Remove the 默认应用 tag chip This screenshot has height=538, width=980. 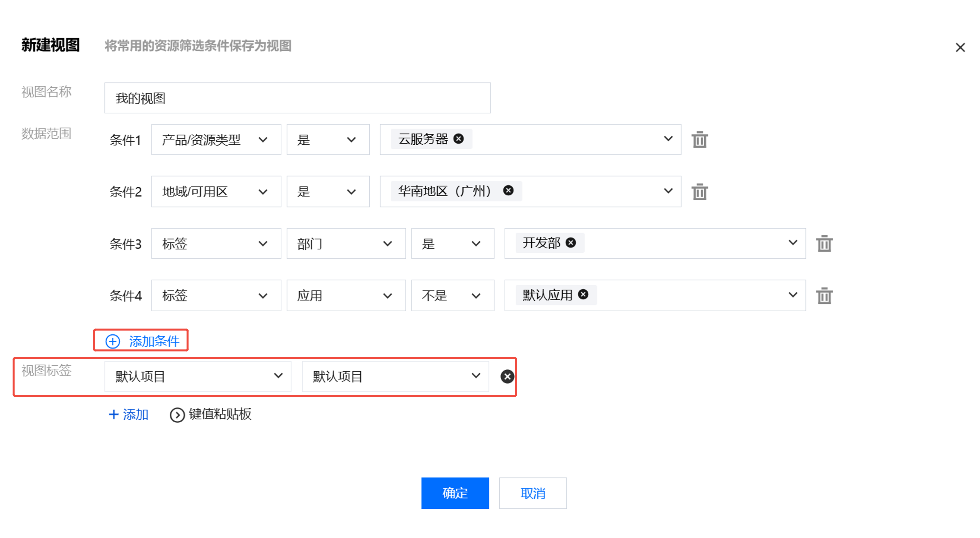pyautogui.click(x=583, y=295)
